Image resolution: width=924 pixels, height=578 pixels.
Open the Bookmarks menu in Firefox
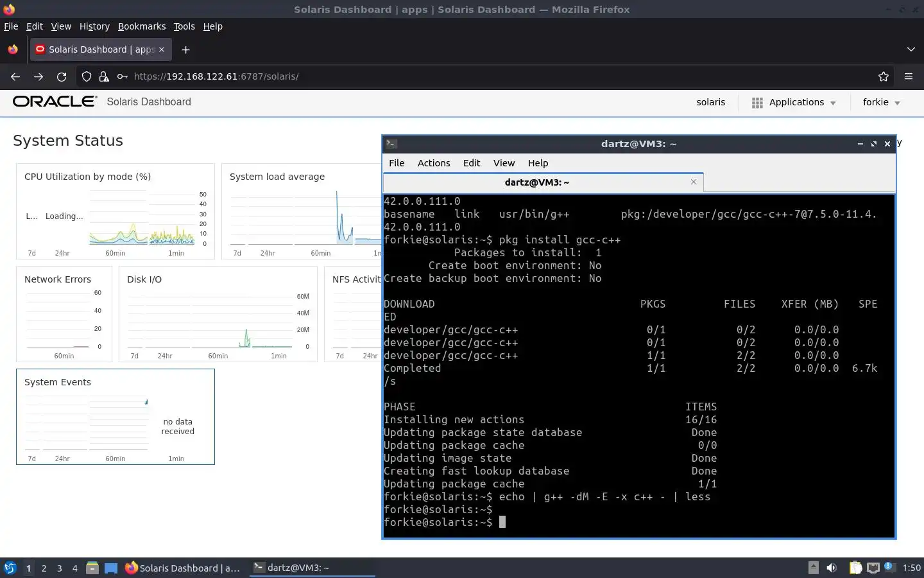(142, 26)
